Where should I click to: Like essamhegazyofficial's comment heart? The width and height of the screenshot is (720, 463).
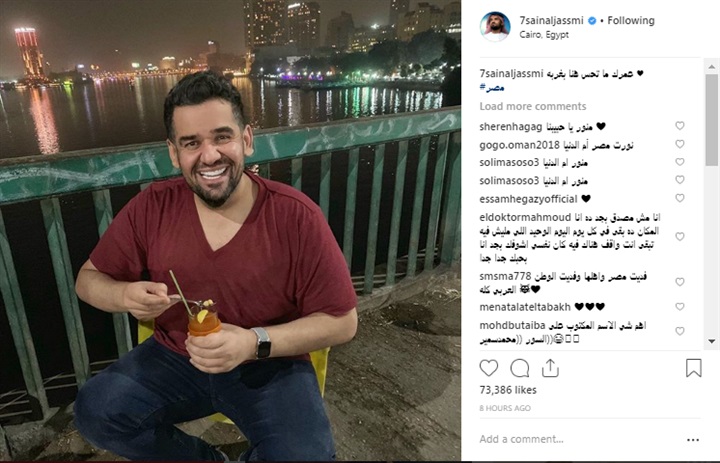tap(680, 198)
